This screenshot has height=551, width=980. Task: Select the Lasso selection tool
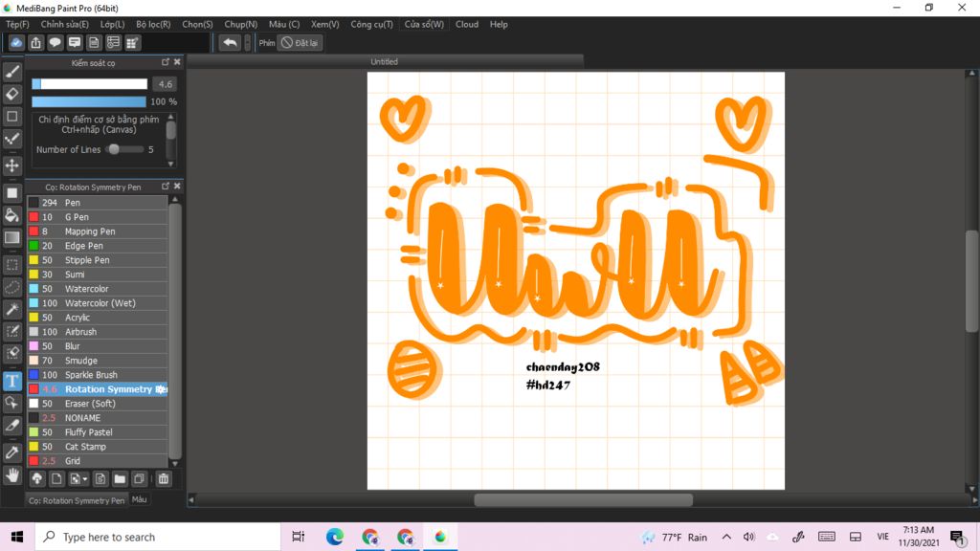tap(11, 287)
